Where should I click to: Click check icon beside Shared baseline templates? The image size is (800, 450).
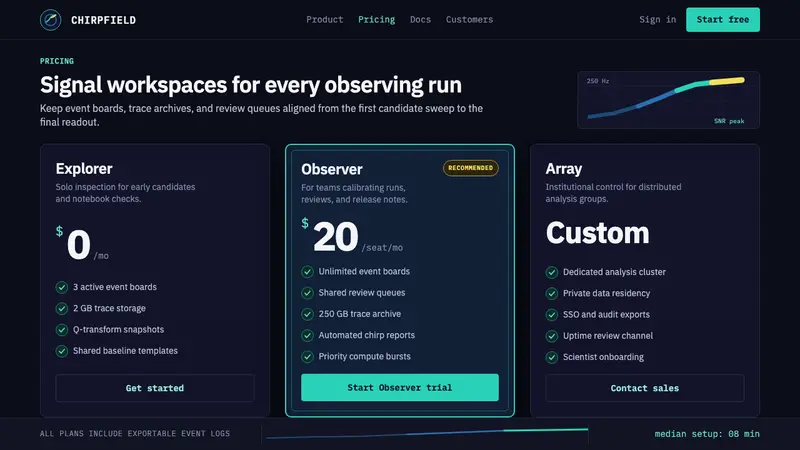[62, 351]
